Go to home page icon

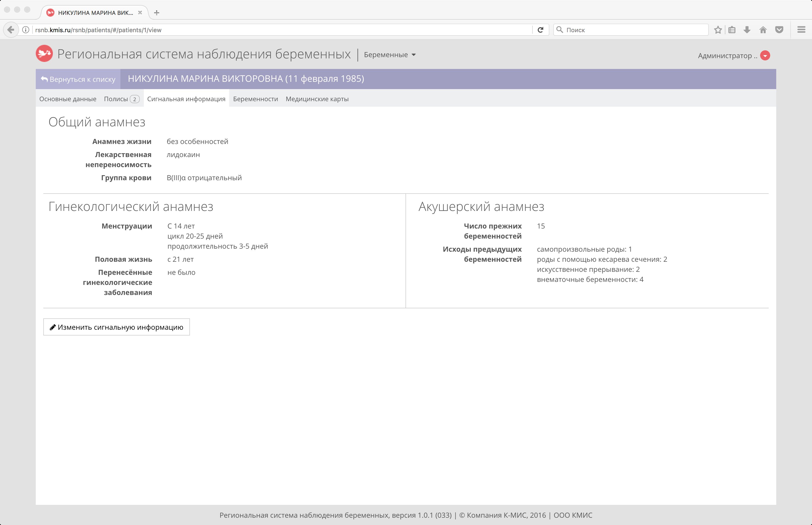pos(763,30)
